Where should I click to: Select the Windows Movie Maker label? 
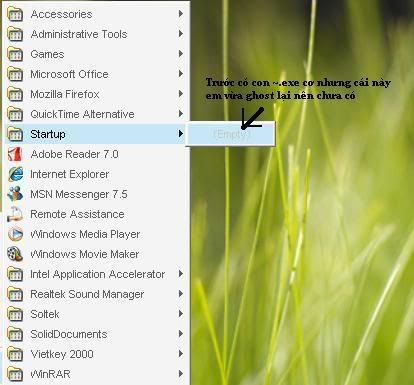85,254
